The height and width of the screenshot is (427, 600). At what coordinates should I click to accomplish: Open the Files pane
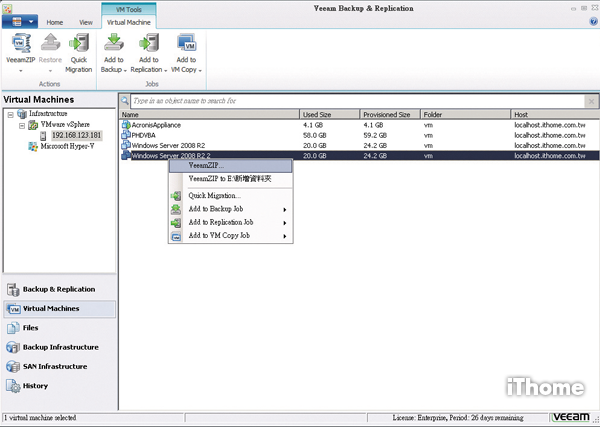(30, 327)
